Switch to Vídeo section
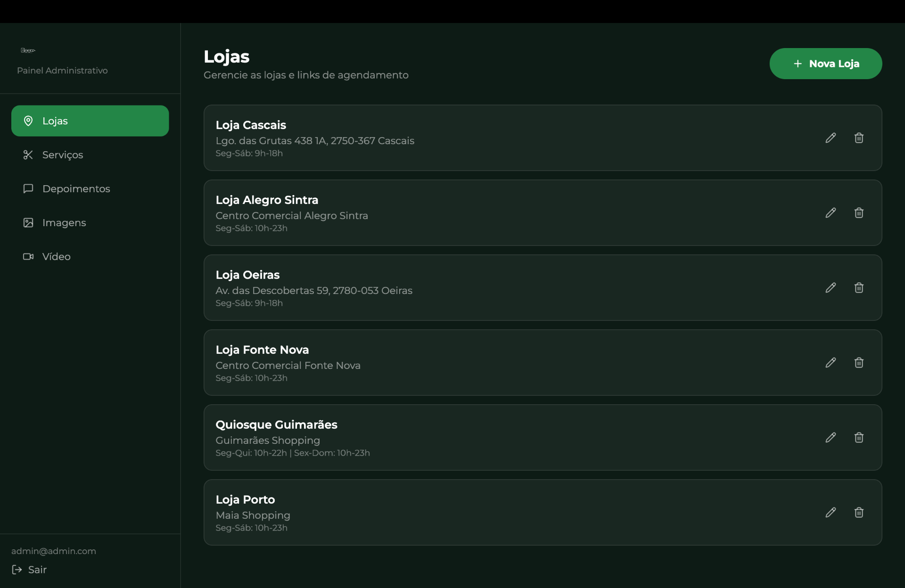 90,256
